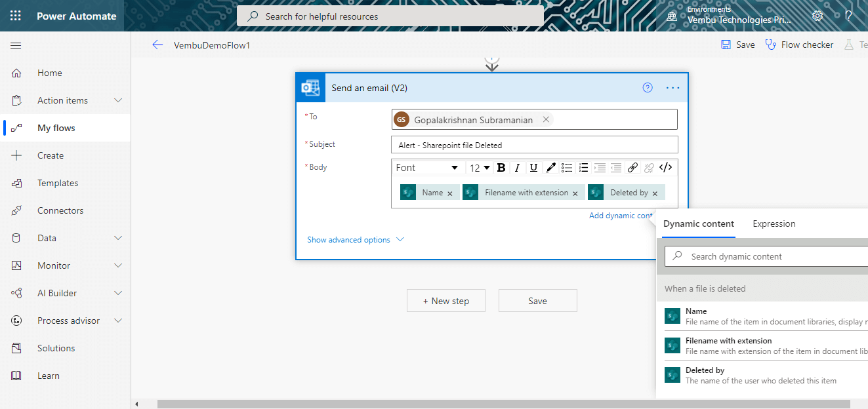This screenshot has height=409, width=868.
Task: Open the font size 12 dropdown
Action: (480, 168)
